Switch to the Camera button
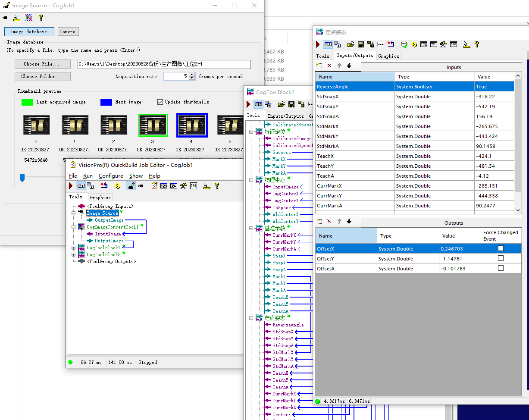Screen dimensions: 529x420 pos(68,31)
